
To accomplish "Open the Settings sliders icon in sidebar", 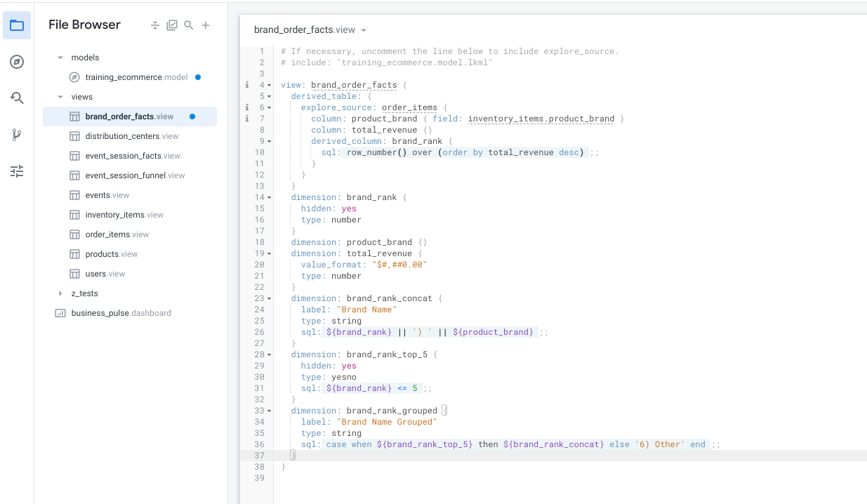I will 17,171.
